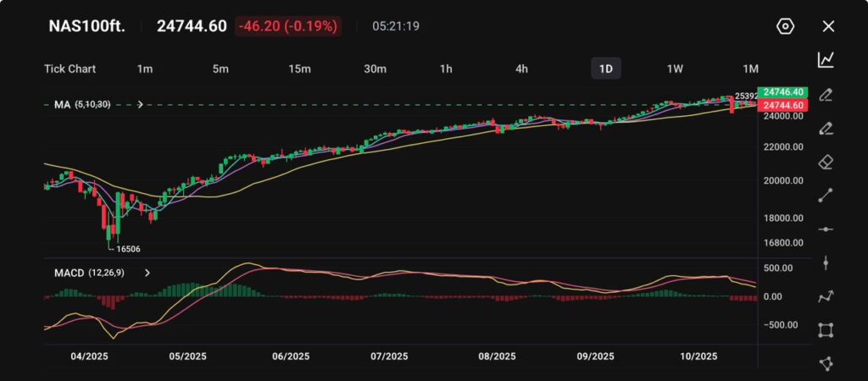Switch to the Tick Chart view
This screenshot has height=381, width=868.
click(x=70, y=69)
